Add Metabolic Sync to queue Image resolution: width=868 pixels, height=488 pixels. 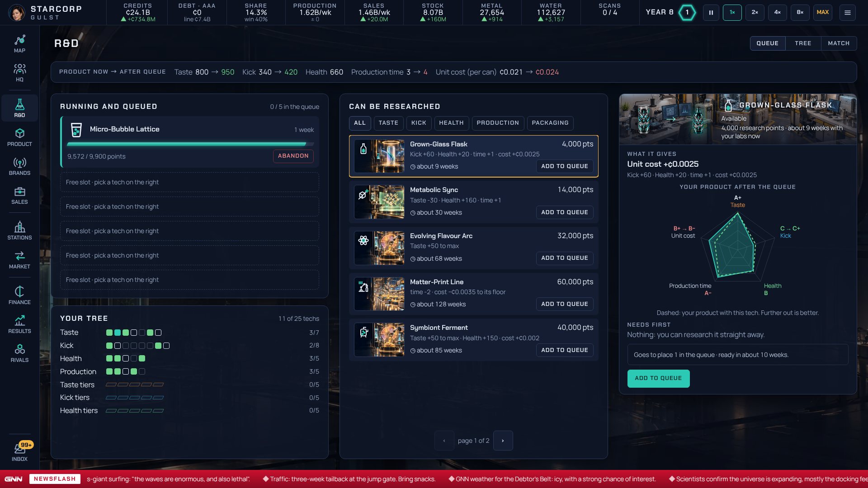[565, 212]
